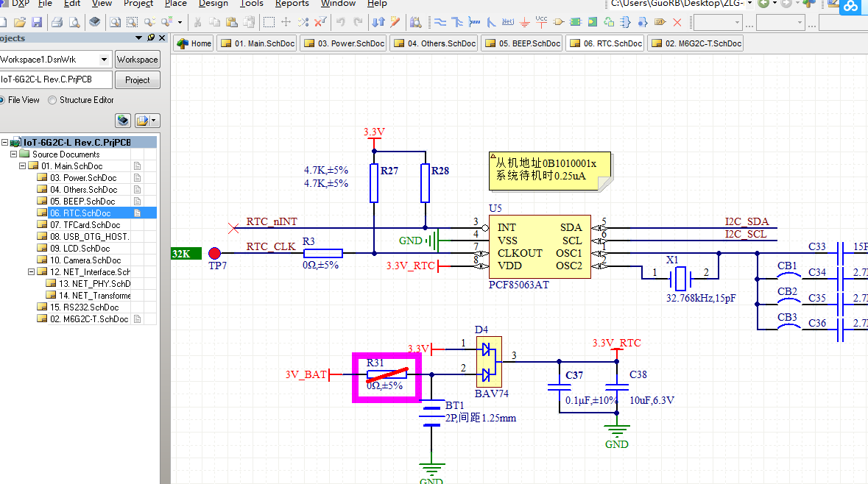Pin the Projects panel with the pushpin
This screenshot has width=868, height=484.
coord(151,38)
